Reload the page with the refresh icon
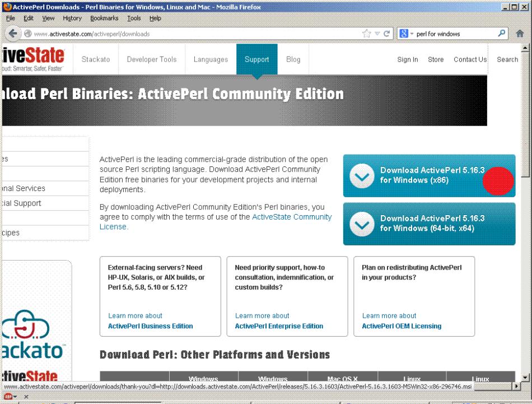The height and width of the screenshot is (404, 532). click(x=386, y=34)
